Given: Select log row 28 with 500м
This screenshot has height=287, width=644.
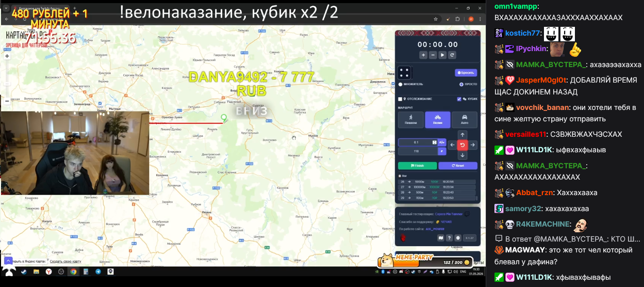Looking at the screenshot, I should click(437, 193).
